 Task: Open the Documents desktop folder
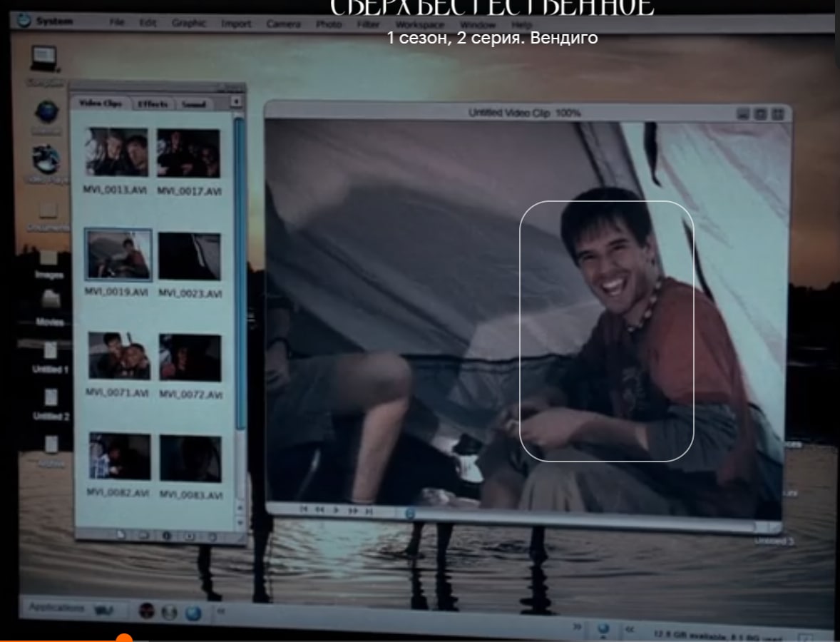pos(48,210)
